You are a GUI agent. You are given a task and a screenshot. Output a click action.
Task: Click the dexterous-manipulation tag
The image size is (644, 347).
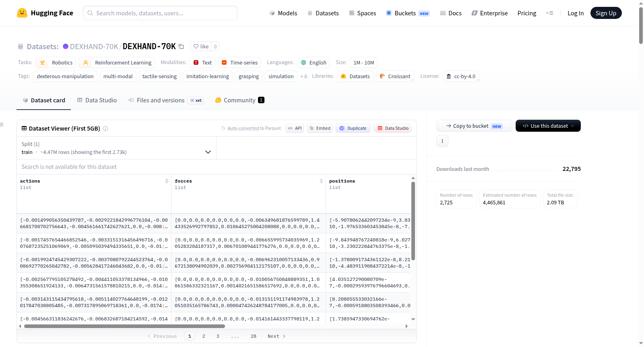coord(65,76)
